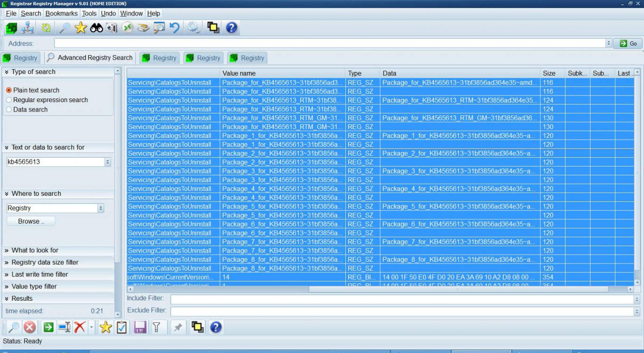Open the Where to search Registry dropdown
The width and height of the screenshot is (644, 353).
click(x=101, y=208)
